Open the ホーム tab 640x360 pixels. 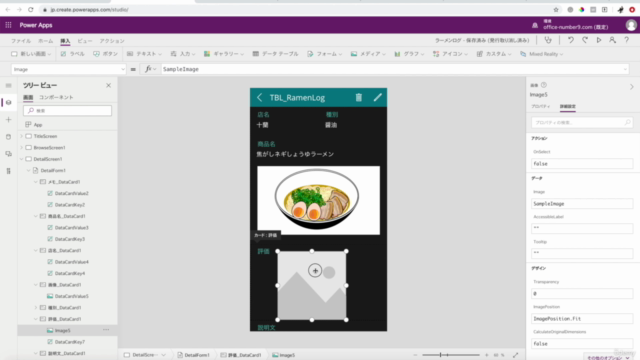(45, 41)
